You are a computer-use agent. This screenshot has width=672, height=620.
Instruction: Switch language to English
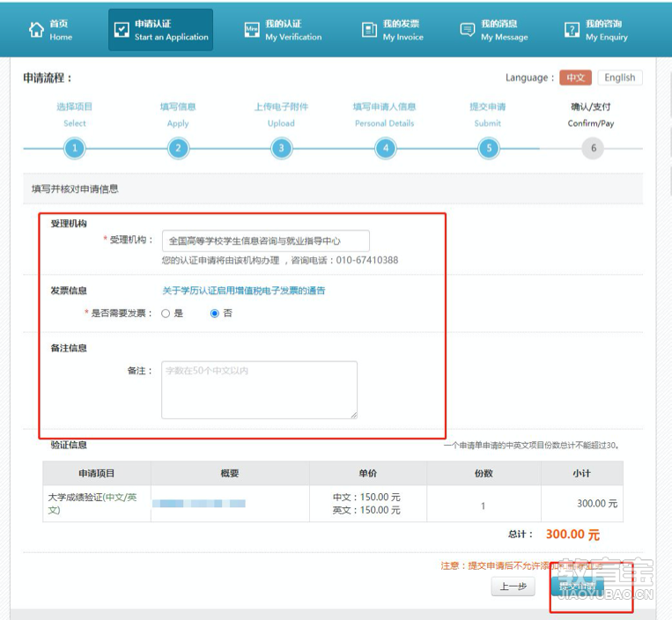620,77
